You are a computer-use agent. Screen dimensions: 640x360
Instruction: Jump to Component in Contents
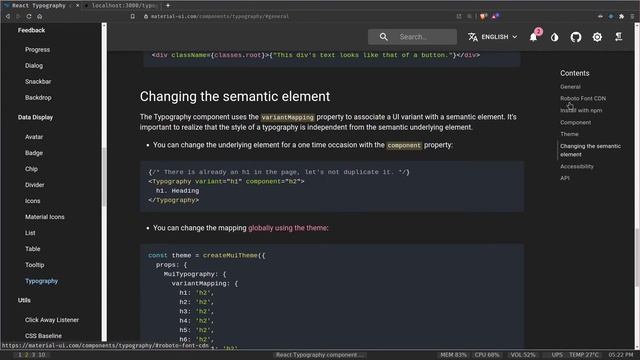tap(576, 122)
